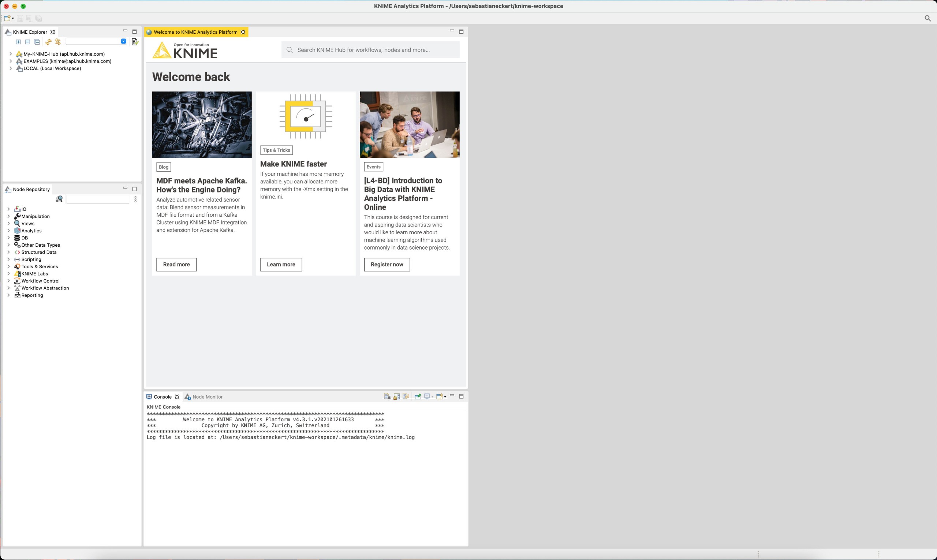Expand EXAMPLES mount point
This screenshot has width=937, height=560.
pyautogui.click(x=11, y=61)
